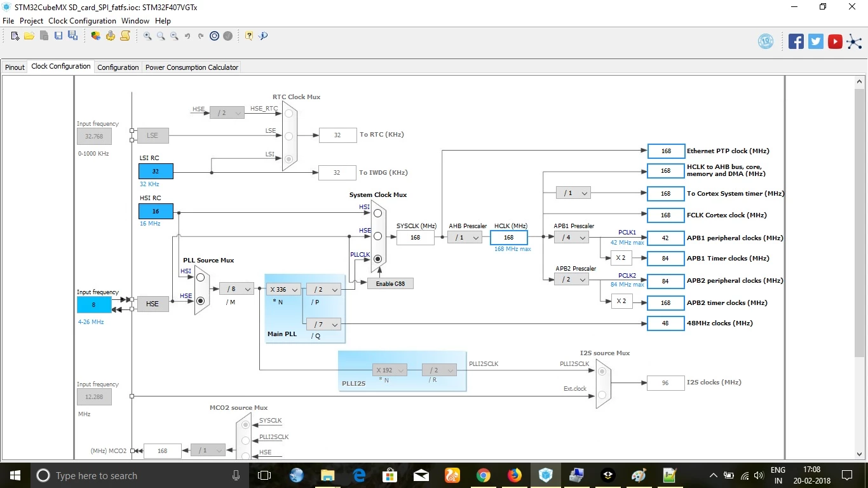Click the Redo arrow icon
The width and height of the screenshot is (868, 488).
[201, 36]
